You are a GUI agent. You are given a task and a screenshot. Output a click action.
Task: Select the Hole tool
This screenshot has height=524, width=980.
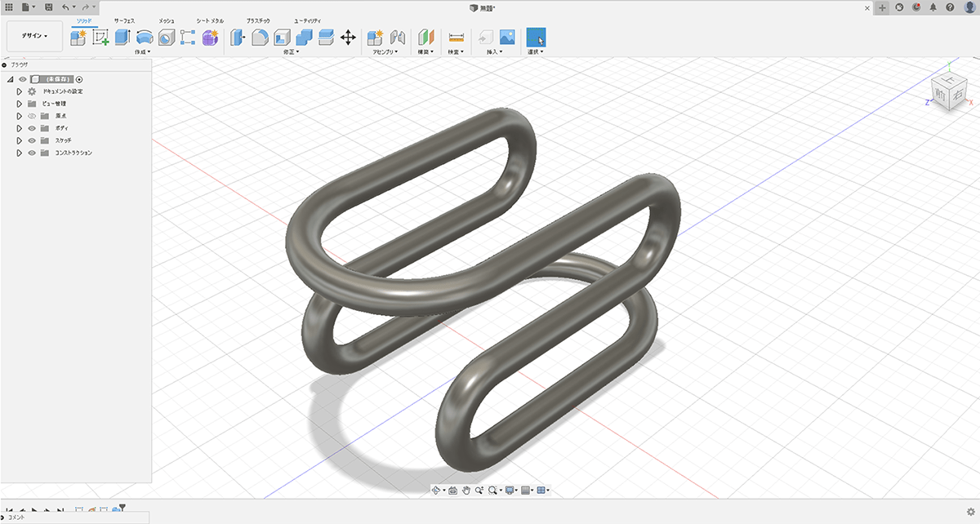pos(167,37)
